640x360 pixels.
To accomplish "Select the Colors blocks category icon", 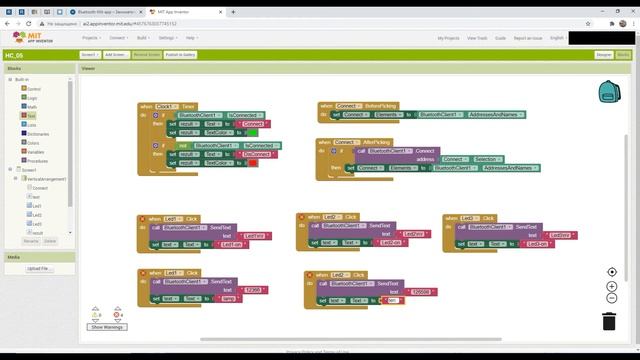I will click(x=24, y=142).
